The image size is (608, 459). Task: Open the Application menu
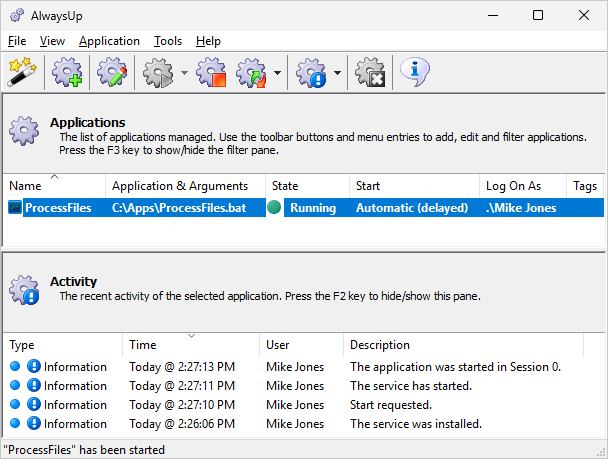click(109, 41)
